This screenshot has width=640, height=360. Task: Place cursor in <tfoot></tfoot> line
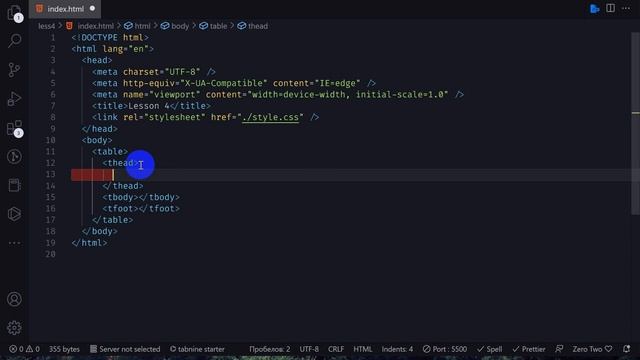[141, 209]
